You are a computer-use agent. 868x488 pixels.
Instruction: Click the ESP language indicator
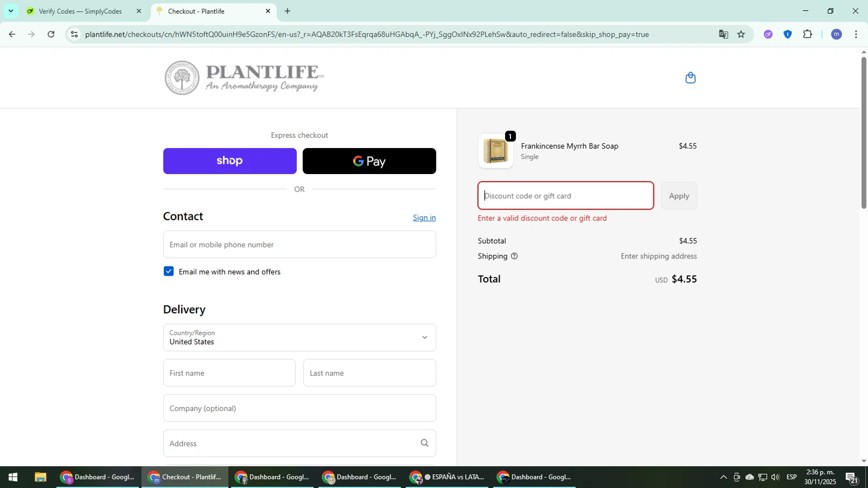791,477
